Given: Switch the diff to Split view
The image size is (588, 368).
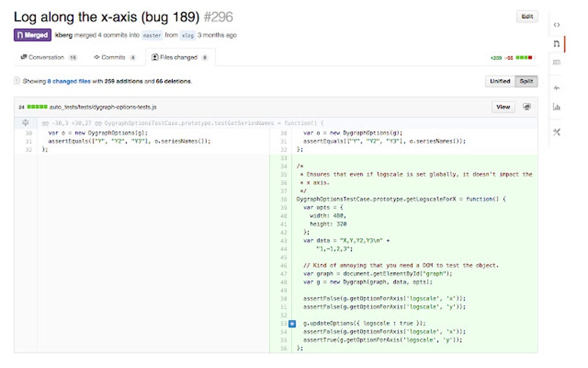Looking at the screenshot, I should (x=526, y=81).
